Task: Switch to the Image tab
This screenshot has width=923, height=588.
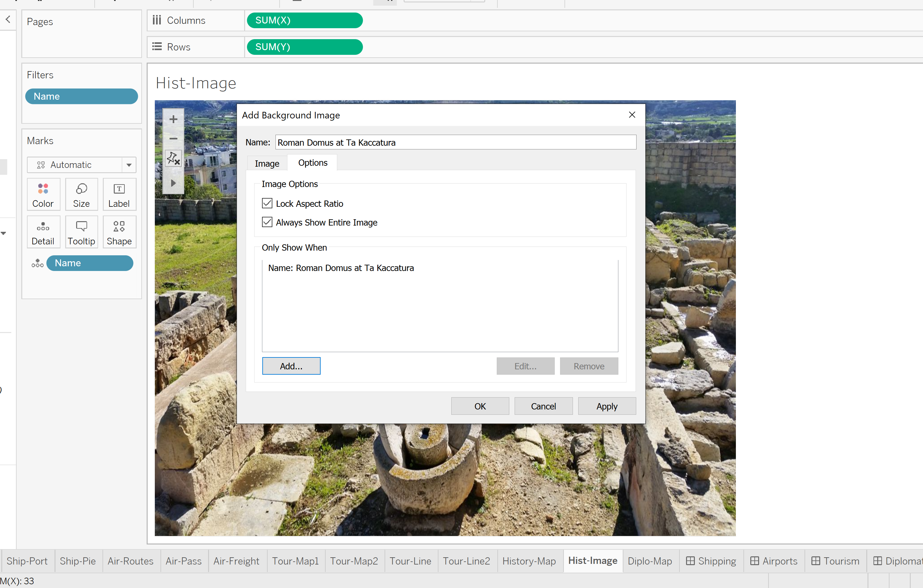Action: tap(267, 164)
